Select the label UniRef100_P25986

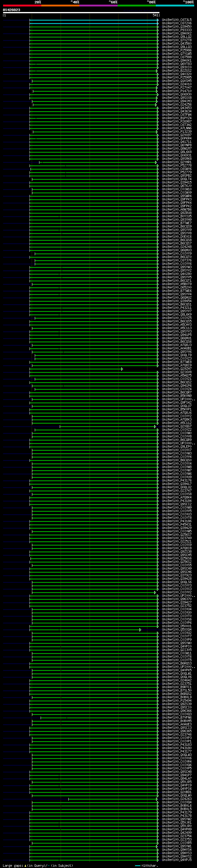(x=177, y=50)
